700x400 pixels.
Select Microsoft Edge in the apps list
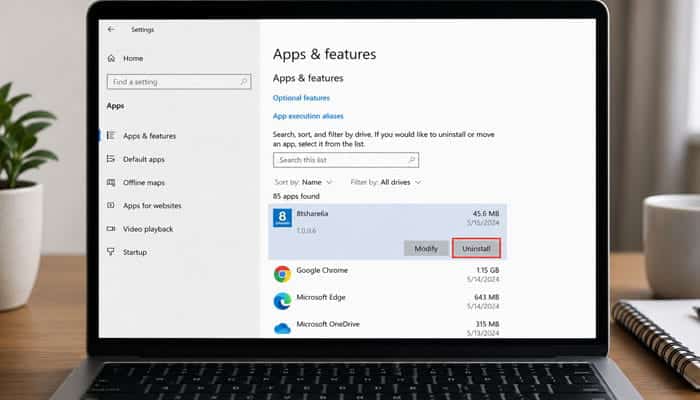(388, 301)
